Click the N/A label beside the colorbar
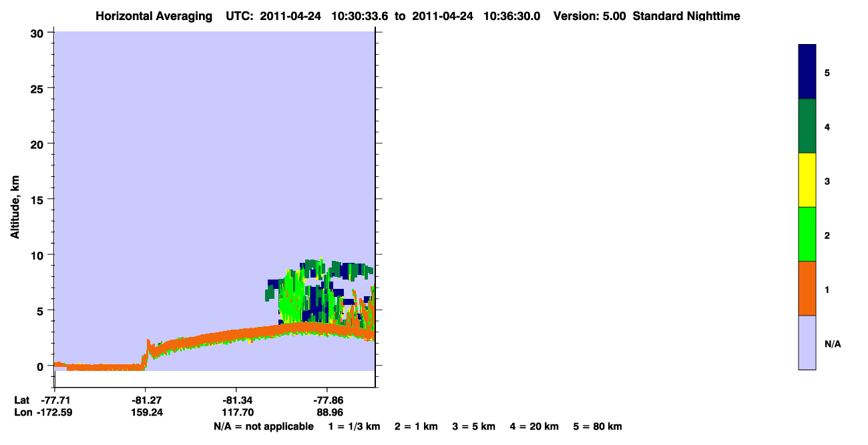Screen dimensions: 868x445 (x=833, y=344)
